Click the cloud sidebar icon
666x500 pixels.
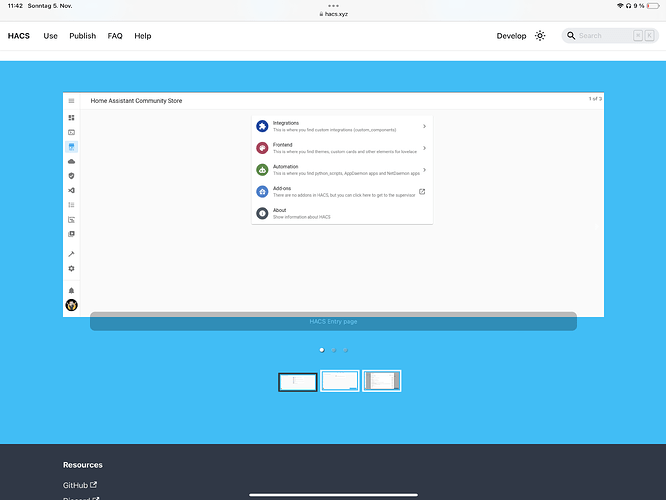click(71, 161)
